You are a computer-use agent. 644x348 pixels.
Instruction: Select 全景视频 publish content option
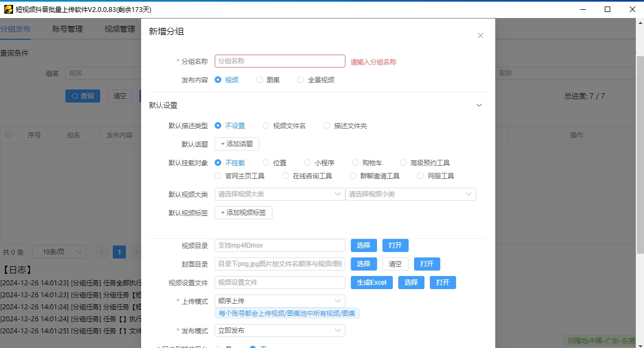301,80
